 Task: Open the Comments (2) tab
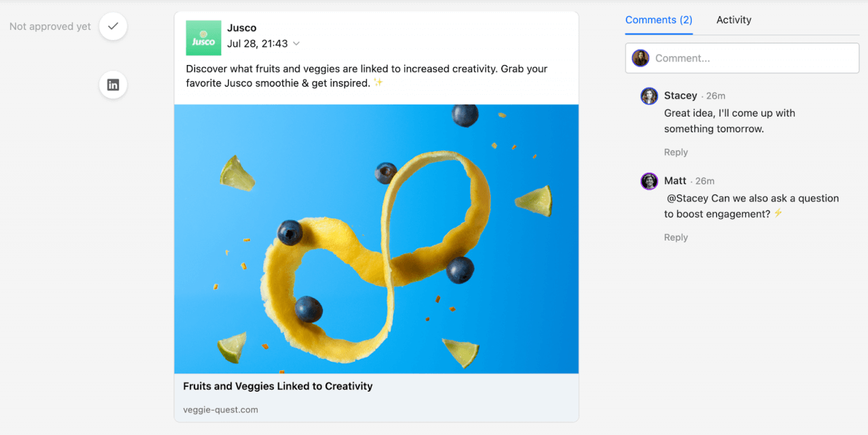point(658,20)
